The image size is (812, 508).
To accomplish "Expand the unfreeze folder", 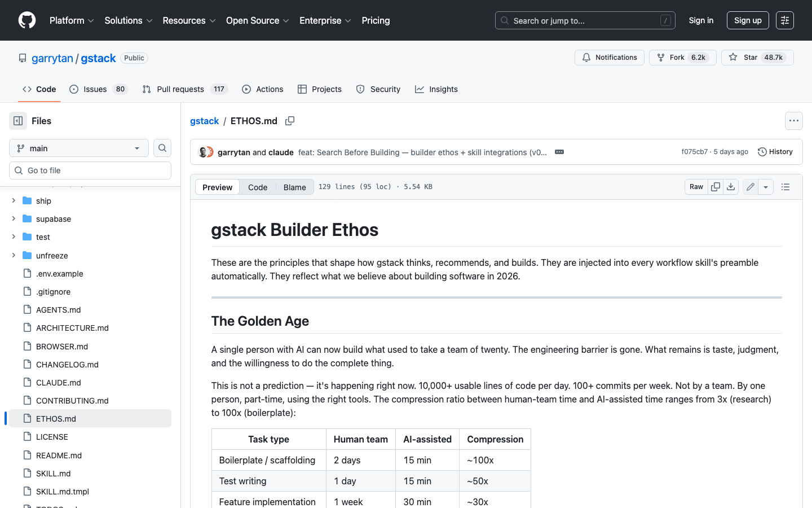I will pos(14,255).
